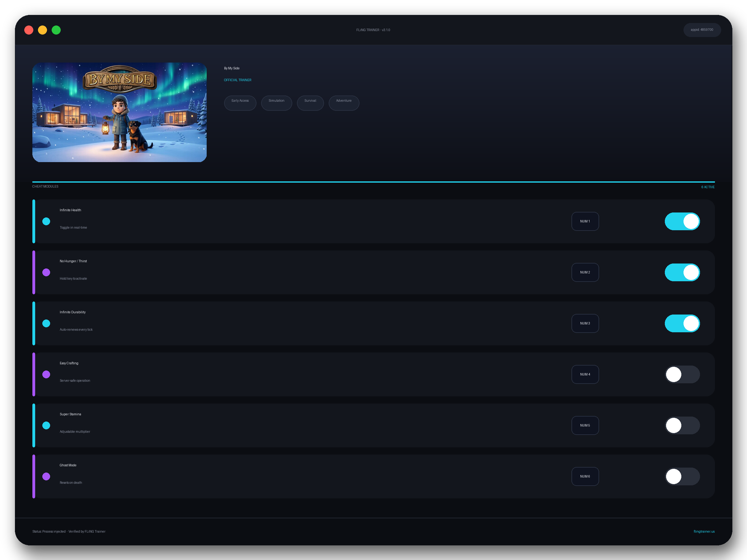Click the Ghost Mode module name
The width and height of the screenshot is (747, 560).
(68, 465)
